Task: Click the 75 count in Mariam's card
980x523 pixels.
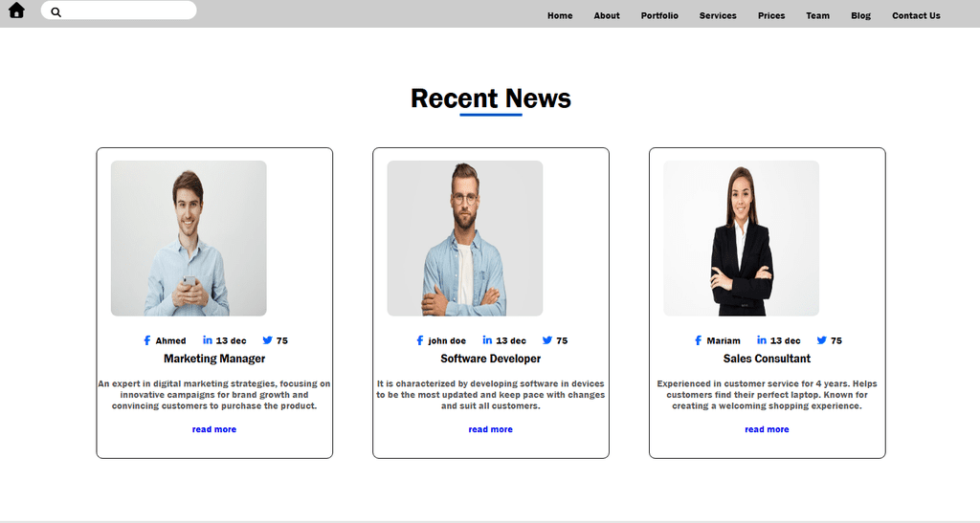Action: pyautogui.click(x=836, y=340)
